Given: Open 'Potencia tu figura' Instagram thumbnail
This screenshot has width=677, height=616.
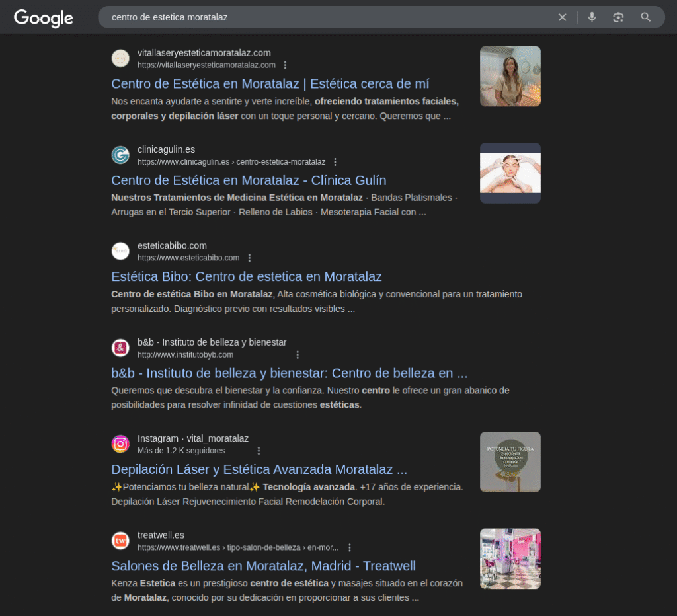Looking at the screenshot, I should pyautogui.click(x=510, y=462).
